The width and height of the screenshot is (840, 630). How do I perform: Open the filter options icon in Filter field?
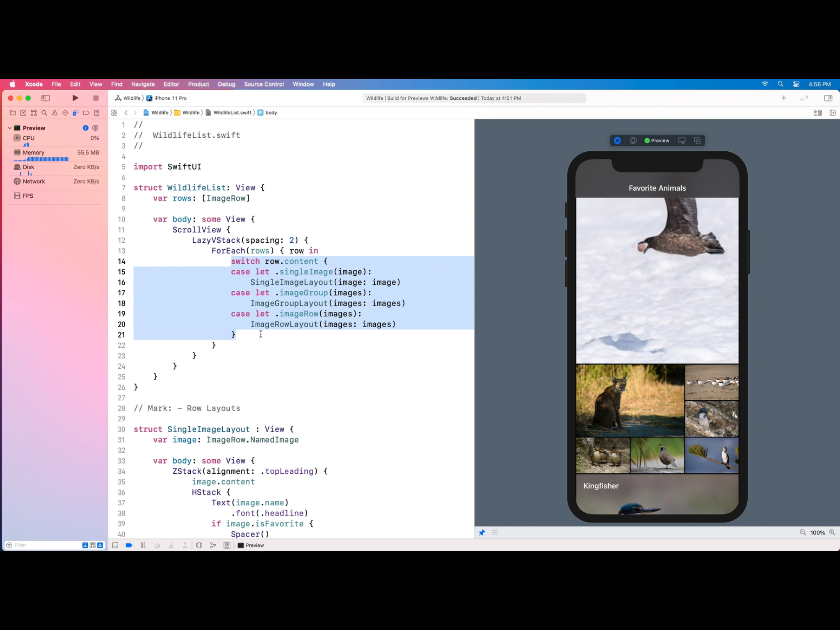9,545
